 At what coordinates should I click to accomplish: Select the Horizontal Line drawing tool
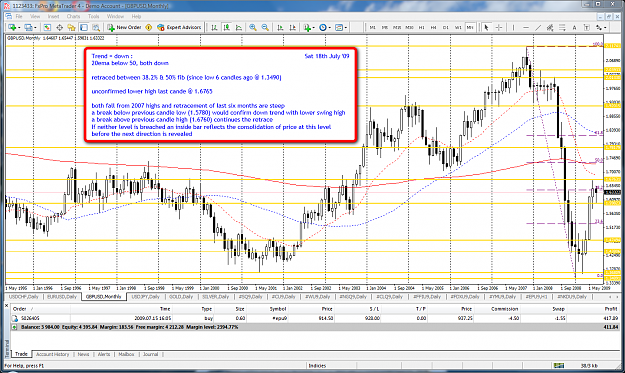coord(526,27)
